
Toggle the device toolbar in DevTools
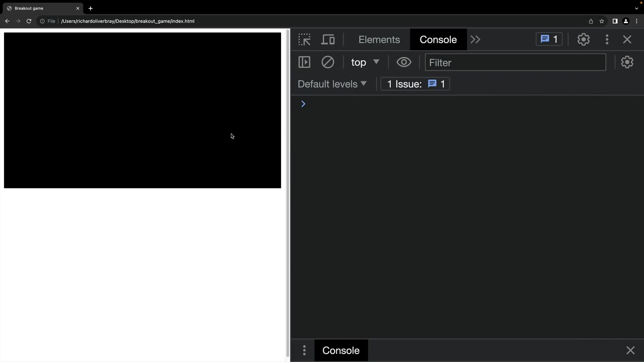click(328, 40)
